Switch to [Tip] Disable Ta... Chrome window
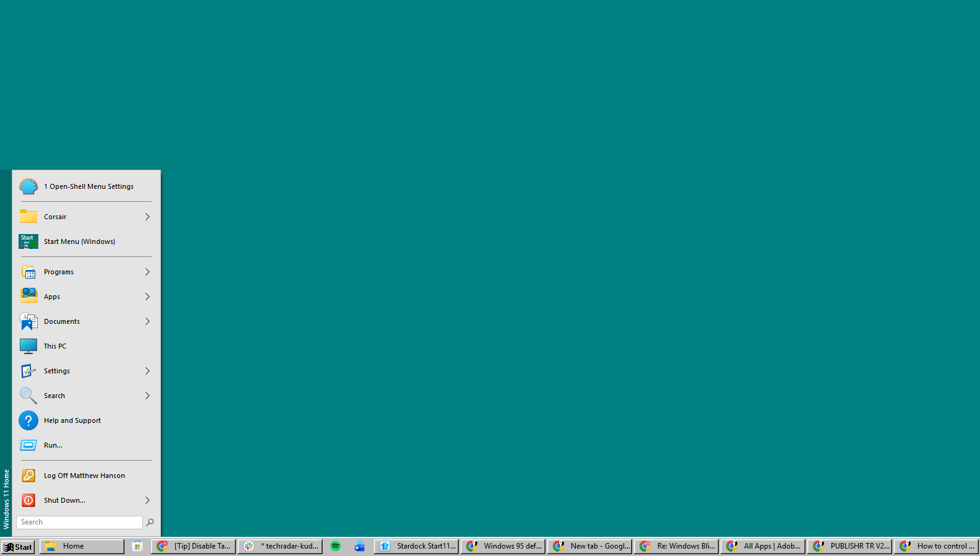980x556 pixels. coord(193,546)
